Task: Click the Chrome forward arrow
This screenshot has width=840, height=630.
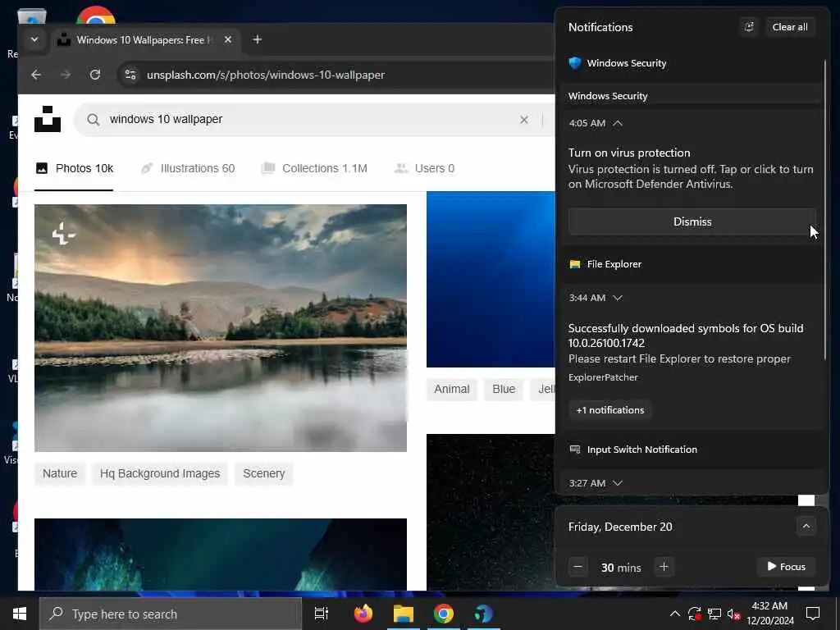Action: (x=66, y=75)
